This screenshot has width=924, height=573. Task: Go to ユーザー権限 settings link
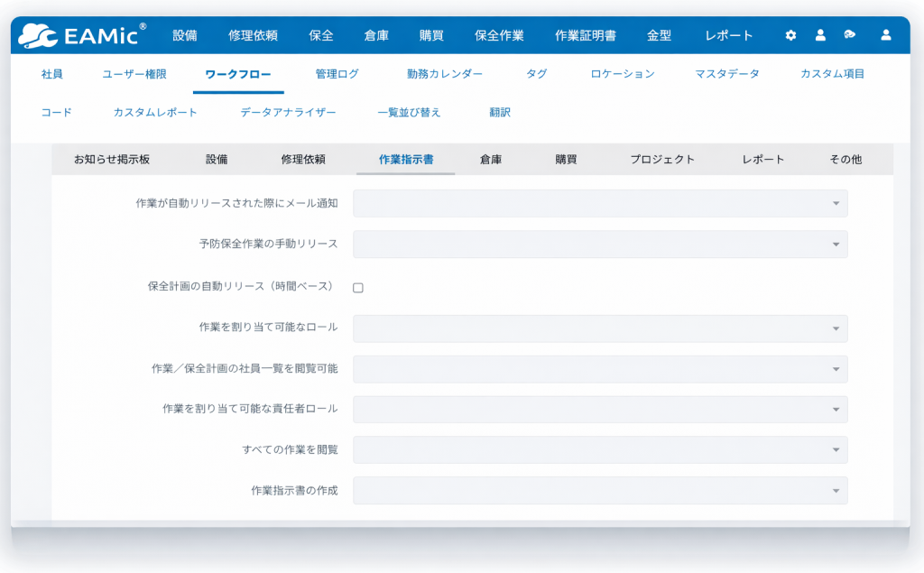coord(134,74)
